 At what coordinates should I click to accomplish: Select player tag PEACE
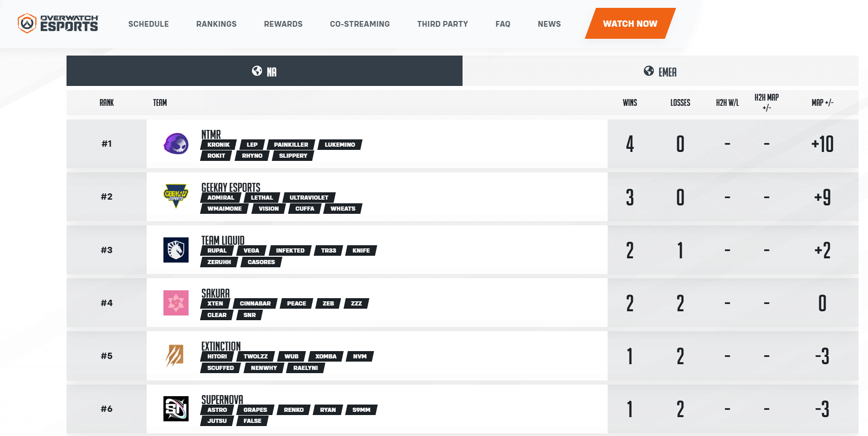pos(296,303)
